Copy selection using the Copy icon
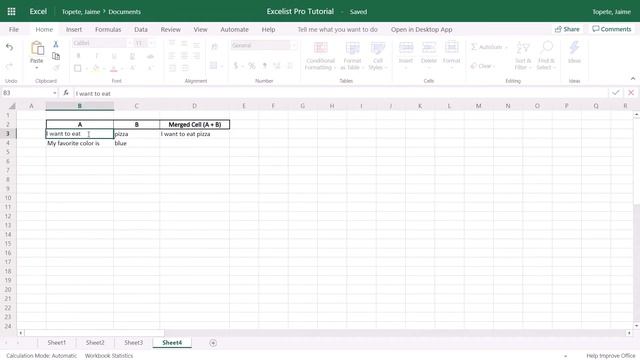 pyautogui.click(x=56, y=56)
